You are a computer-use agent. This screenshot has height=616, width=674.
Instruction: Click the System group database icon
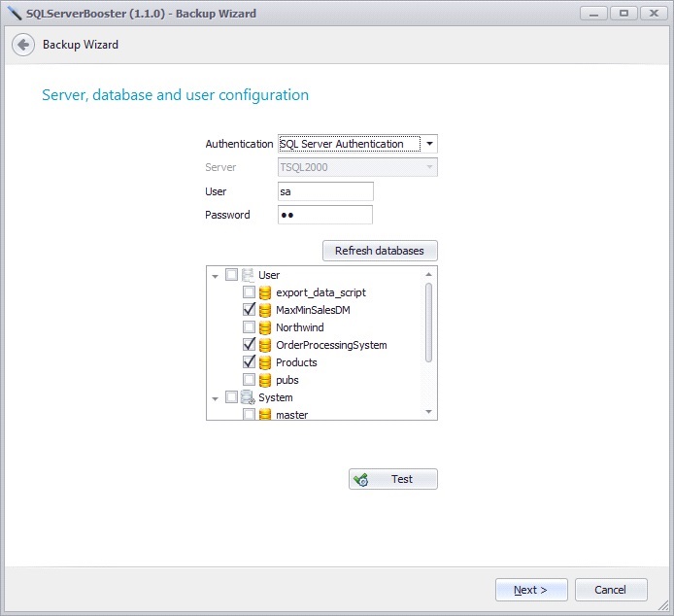click(x=248, y=397)
